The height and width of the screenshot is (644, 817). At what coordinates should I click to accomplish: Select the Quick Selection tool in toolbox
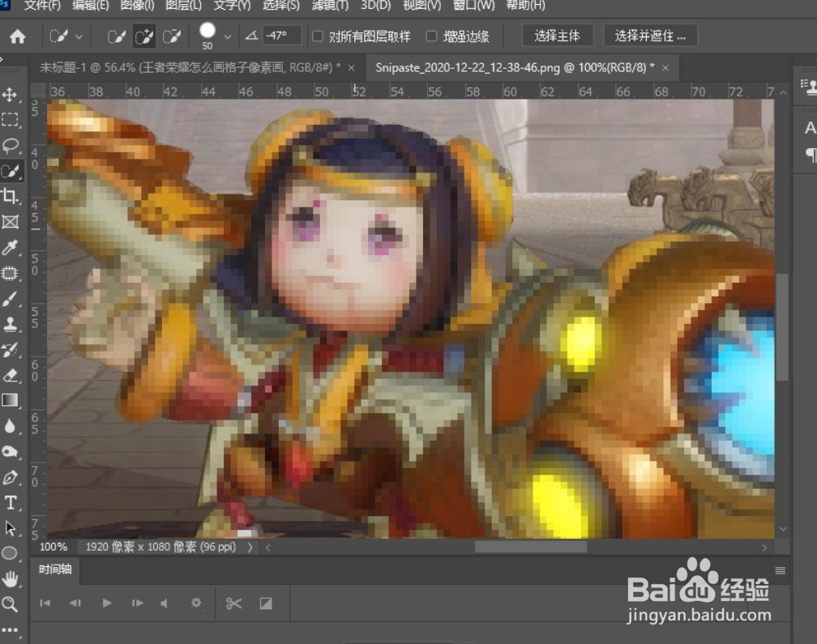(10, 171)
